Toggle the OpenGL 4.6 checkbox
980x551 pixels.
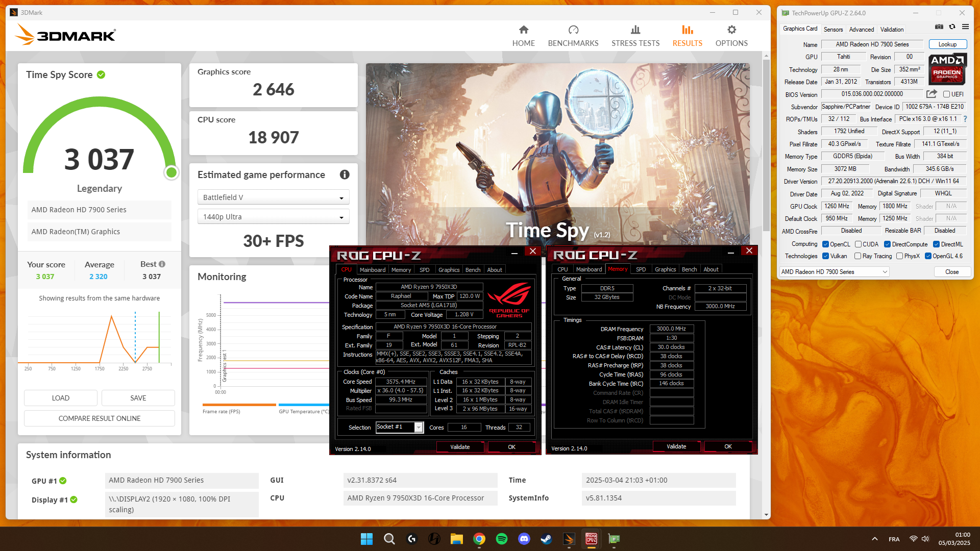tap(928, 256)
